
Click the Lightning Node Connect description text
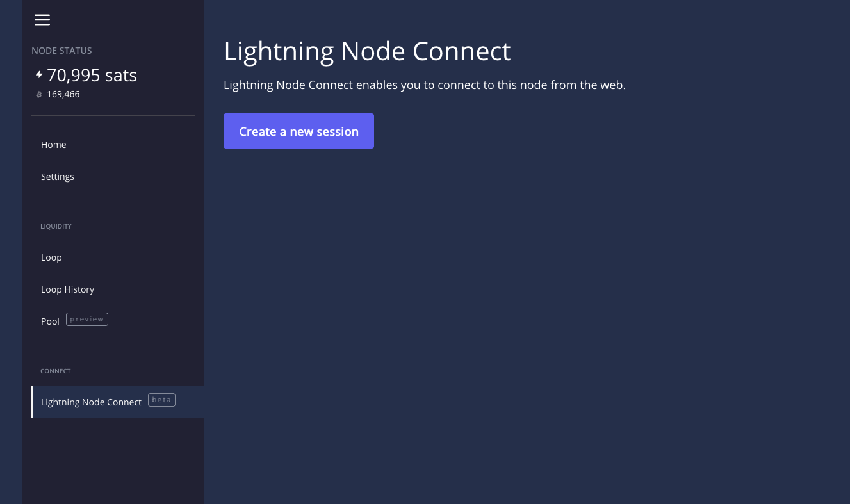(424, 85)
